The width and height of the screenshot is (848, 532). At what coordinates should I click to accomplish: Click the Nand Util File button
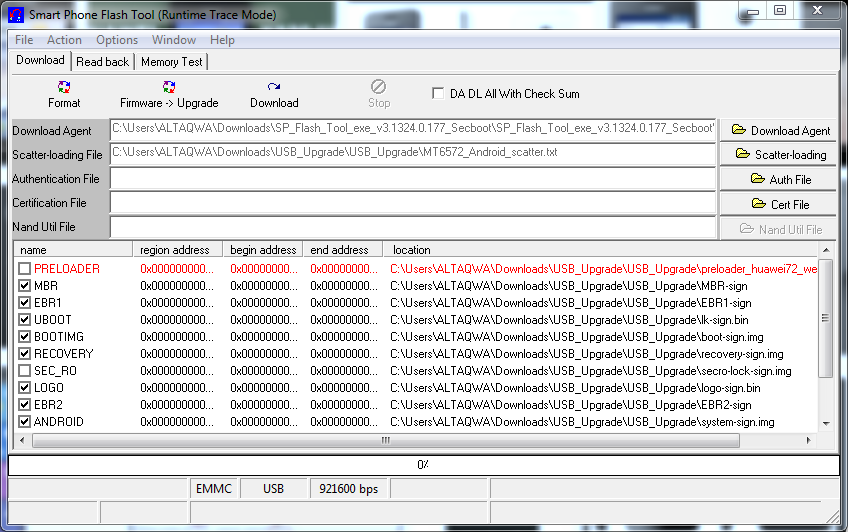coord(778,229)
